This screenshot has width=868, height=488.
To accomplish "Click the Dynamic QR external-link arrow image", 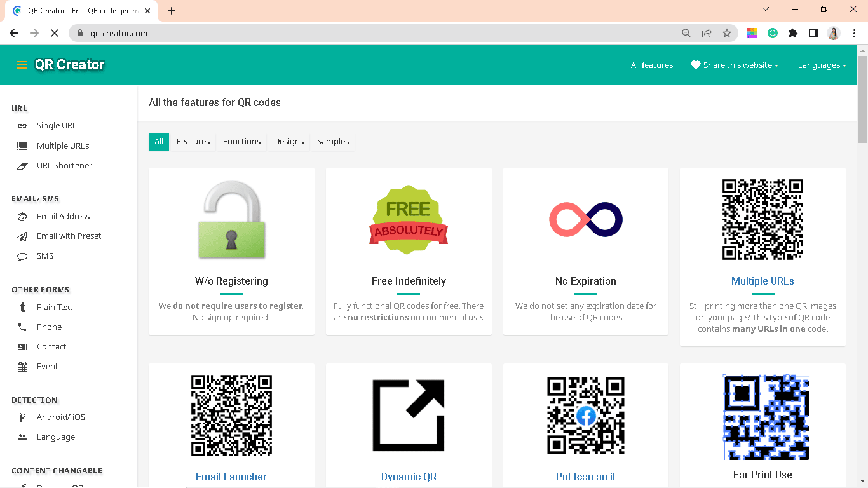I will click(x=409, y=416).
